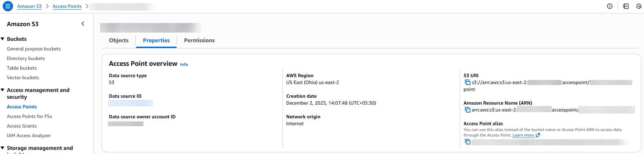Collapse the Buckets section
Viewport: 644px width, 154px height.
pyautogui.click(x=3, y=39)
